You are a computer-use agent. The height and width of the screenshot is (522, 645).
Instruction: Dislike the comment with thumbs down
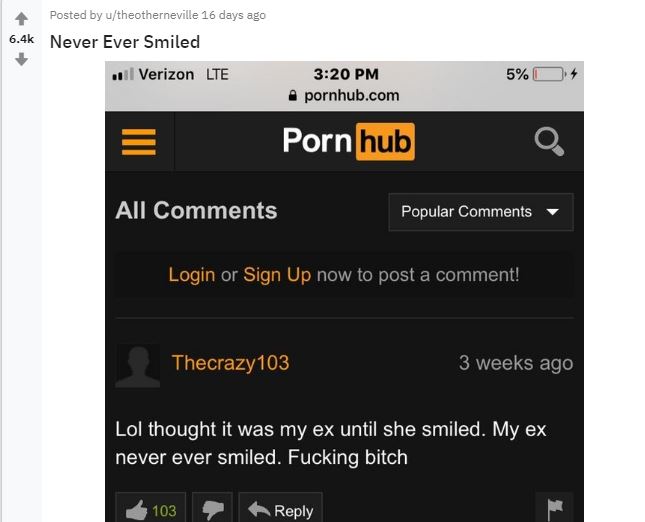[212, 509]
